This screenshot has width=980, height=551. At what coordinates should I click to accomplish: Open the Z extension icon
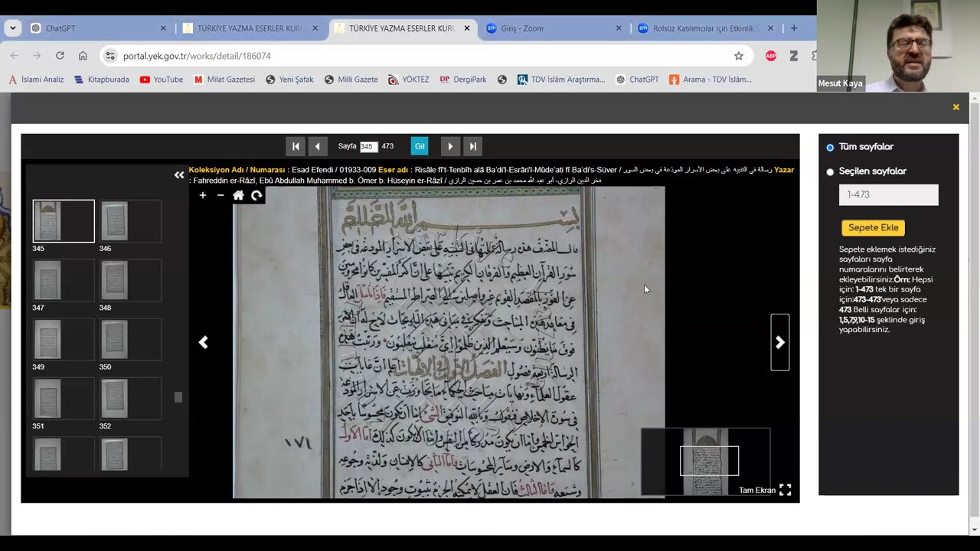793,56
